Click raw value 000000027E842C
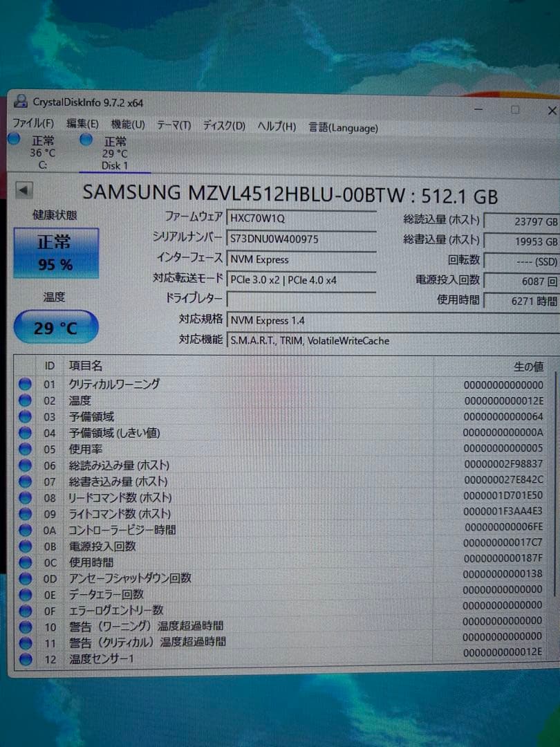 pos(503,480)
